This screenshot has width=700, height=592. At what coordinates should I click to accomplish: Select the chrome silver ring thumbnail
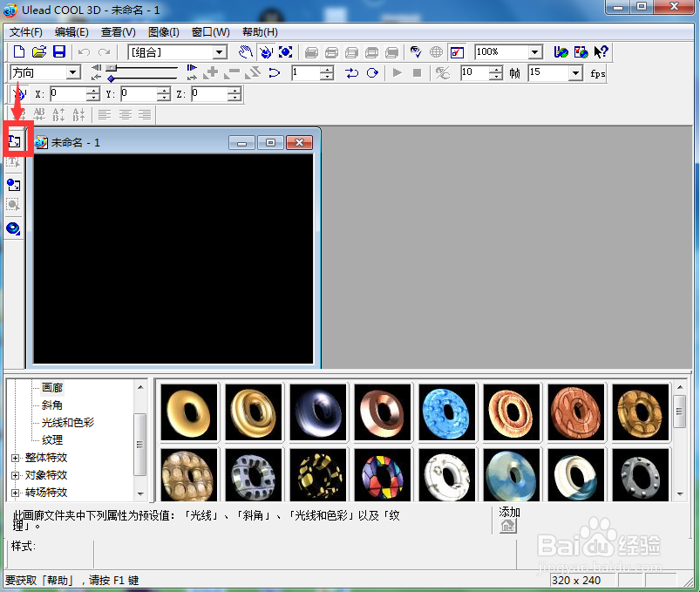(x=318, y=412)
